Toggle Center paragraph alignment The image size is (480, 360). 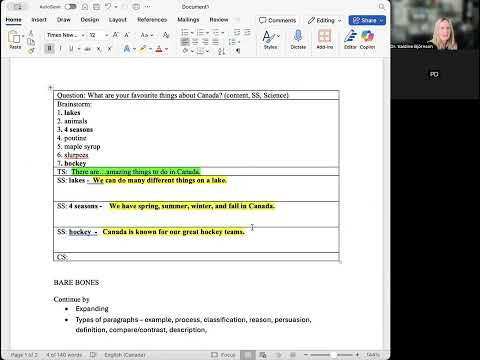[195, 42]
